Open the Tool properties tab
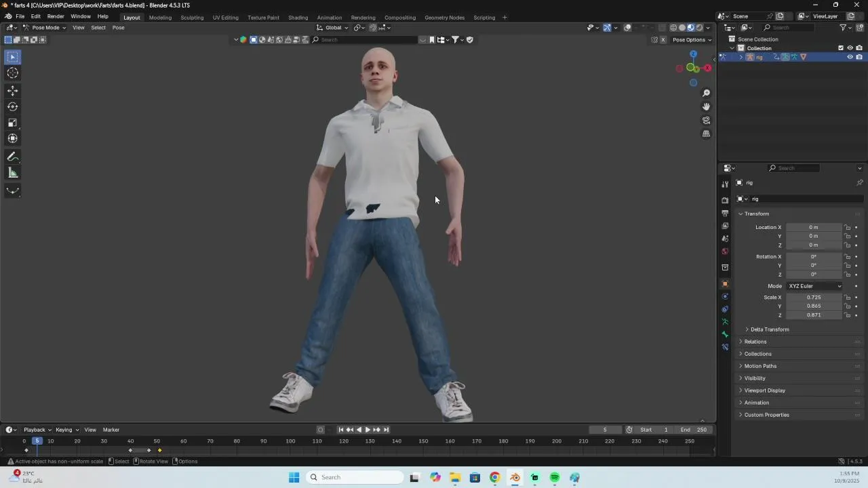Image resolution: width=868 pixels, height=488 pixels. [725, 184]
